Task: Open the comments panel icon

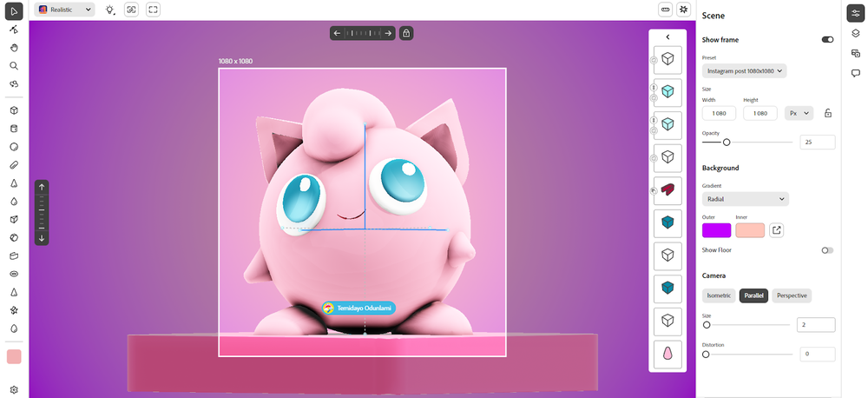Action: (x=855, y=73)
